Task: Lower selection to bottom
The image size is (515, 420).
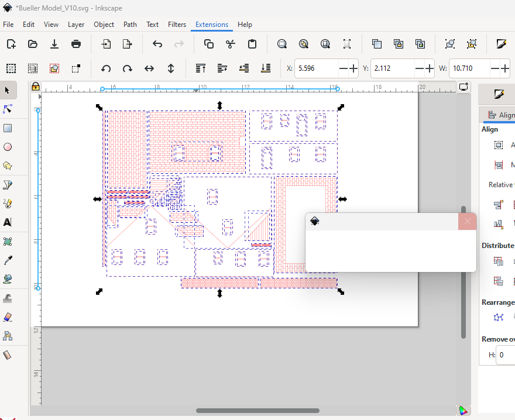Action: (266, 68)
